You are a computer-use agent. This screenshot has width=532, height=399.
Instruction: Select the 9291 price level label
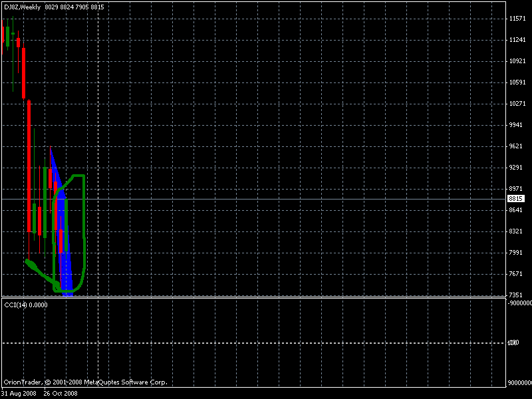516,168
